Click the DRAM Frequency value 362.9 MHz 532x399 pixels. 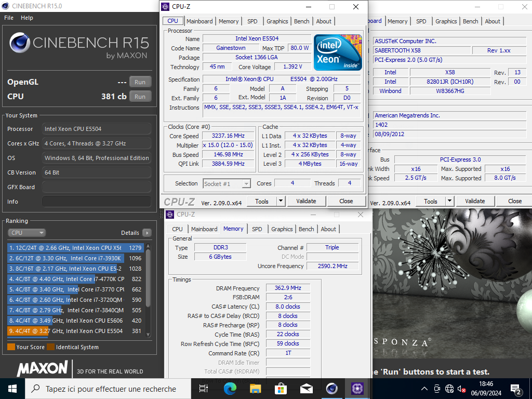pyautogui.click(x=288, y=288)
